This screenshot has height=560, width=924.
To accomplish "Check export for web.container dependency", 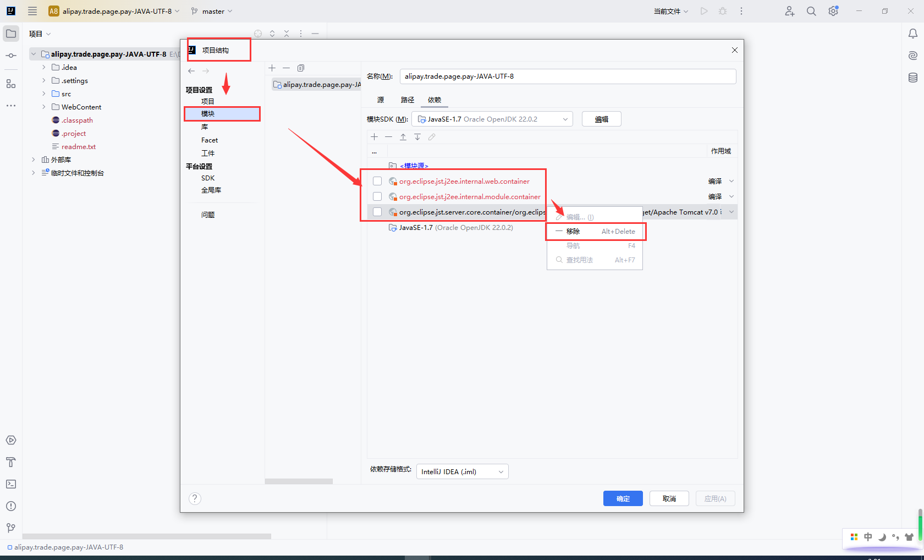I will coord(377,181).
